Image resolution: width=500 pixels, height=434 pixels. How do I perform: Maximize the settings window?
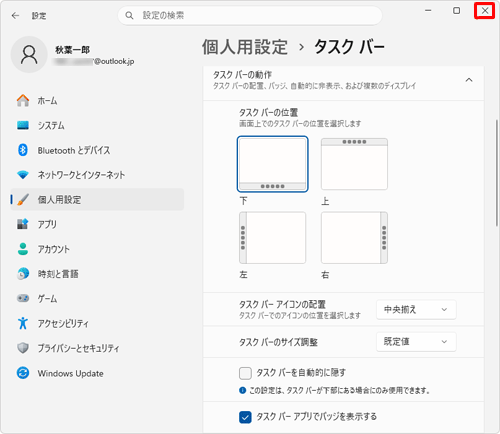pos(456,11)
